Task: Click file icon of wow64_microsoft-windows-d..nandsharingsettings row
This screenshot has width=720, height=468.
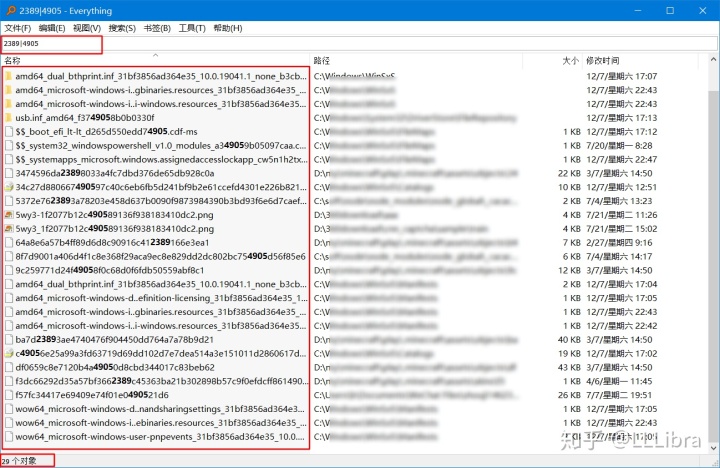Action: point(9,409)
